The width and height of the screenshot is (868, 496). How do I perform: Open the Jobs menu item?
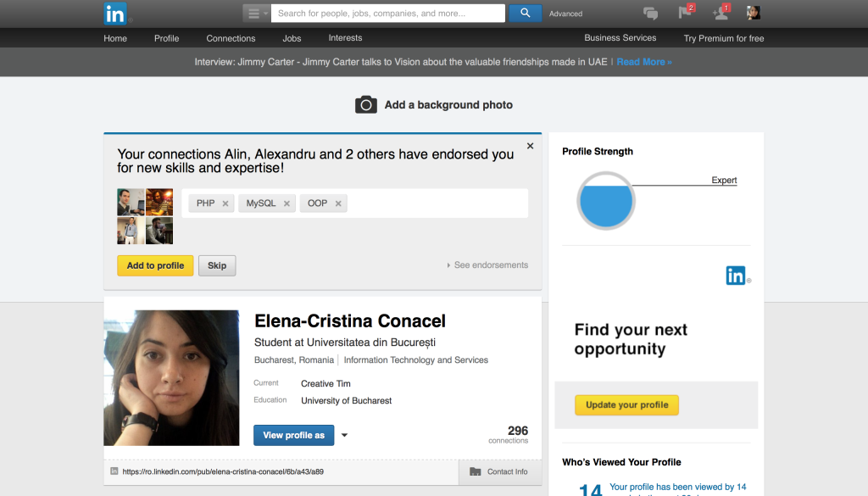(x=292, y=38)
